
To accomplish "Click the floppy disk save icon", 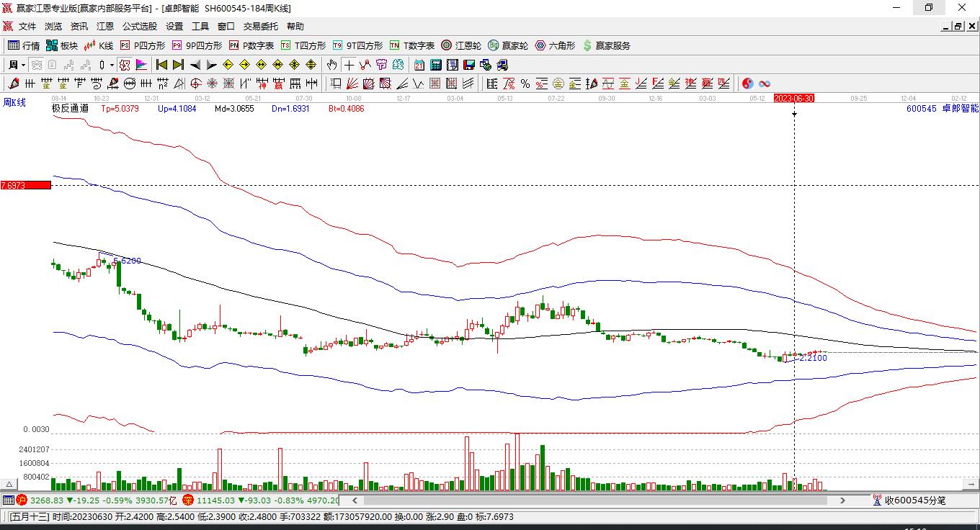I will pos(469,65).
